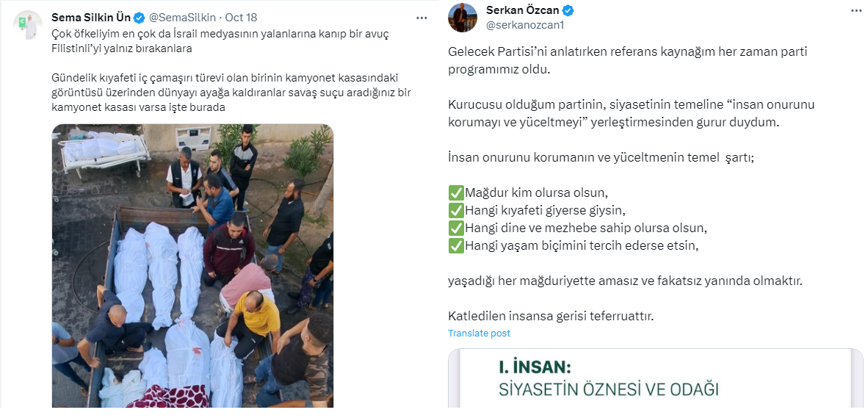This screenshot has width=868, height=418.
Task: Click the Translate post link
Action: (x=479, y=334)
